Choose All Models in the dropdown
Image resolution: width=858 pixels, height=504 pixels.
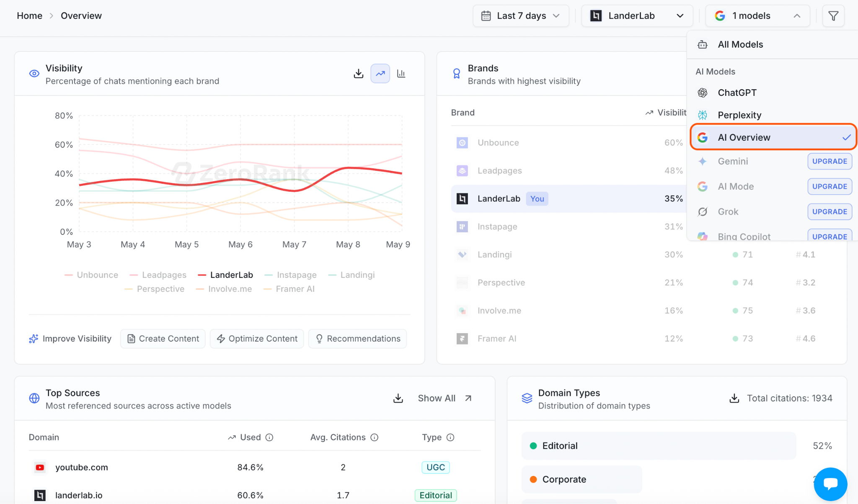click(740, 44)
